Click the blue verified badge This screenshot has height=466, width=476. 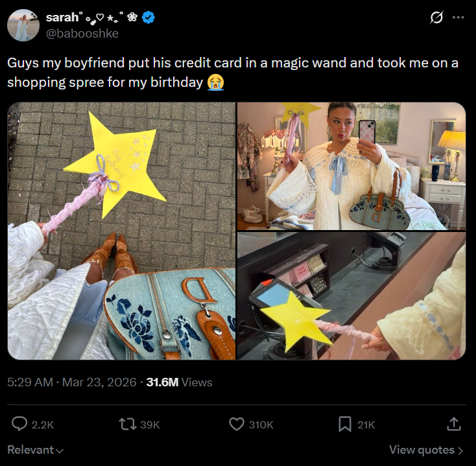click(149, 17)
